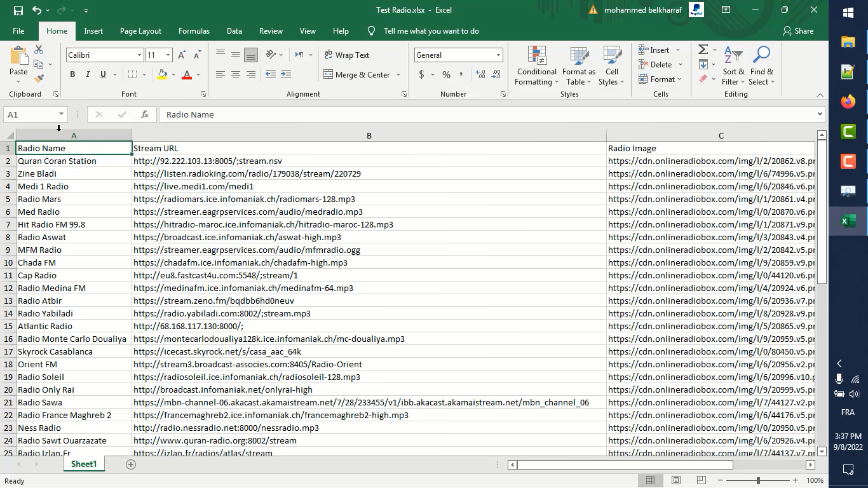This screenshot has width=868, height=488.
Task: Copy the selected cell
Action: (39, 64)
